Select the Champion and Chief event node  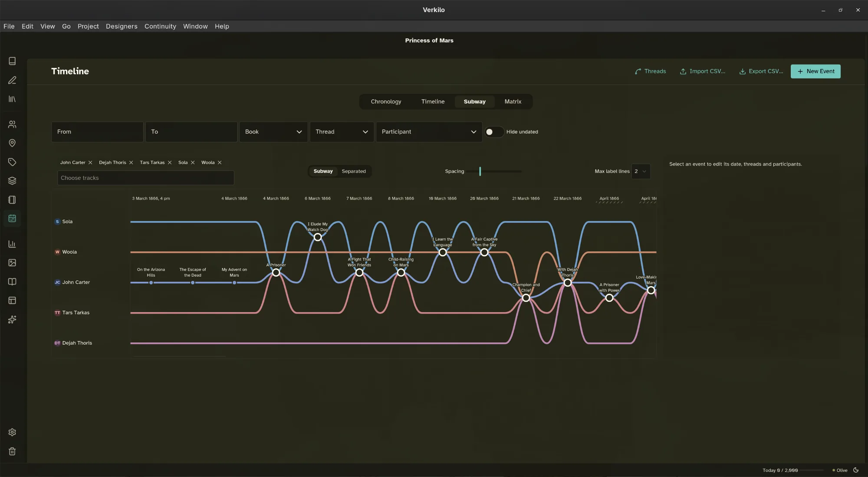526,298
